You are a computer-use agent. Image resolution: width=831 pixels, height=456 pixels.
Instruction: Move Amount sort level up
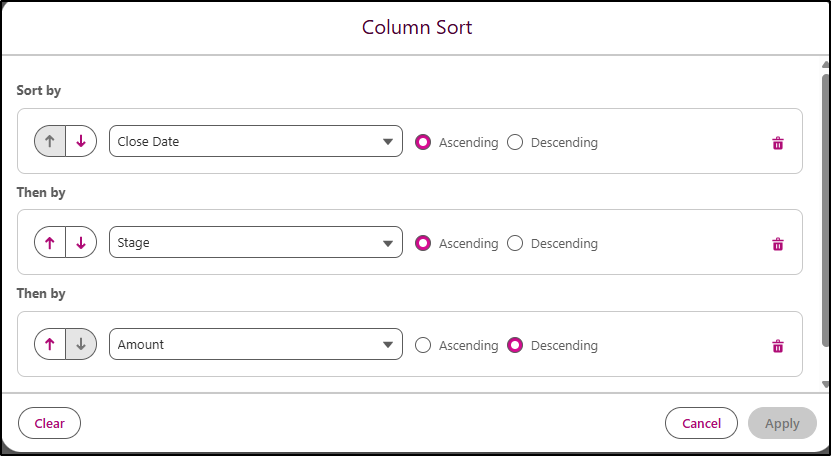50,345
